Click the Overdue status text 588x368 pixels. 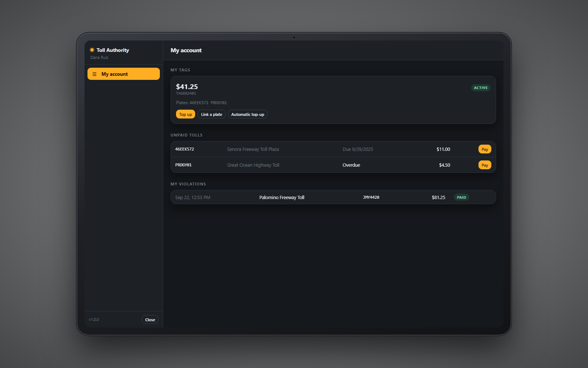pyautogui.click(x=351, y=165)
